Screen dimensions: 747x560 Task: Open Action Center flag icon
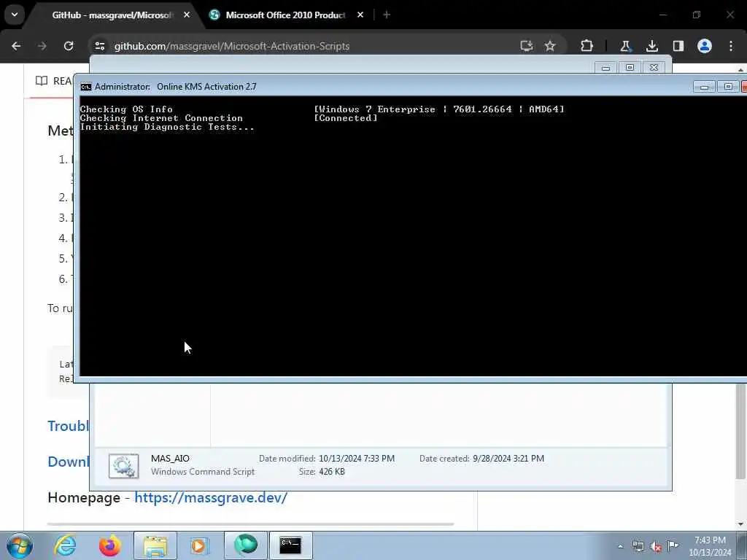[x=673, y=545]
